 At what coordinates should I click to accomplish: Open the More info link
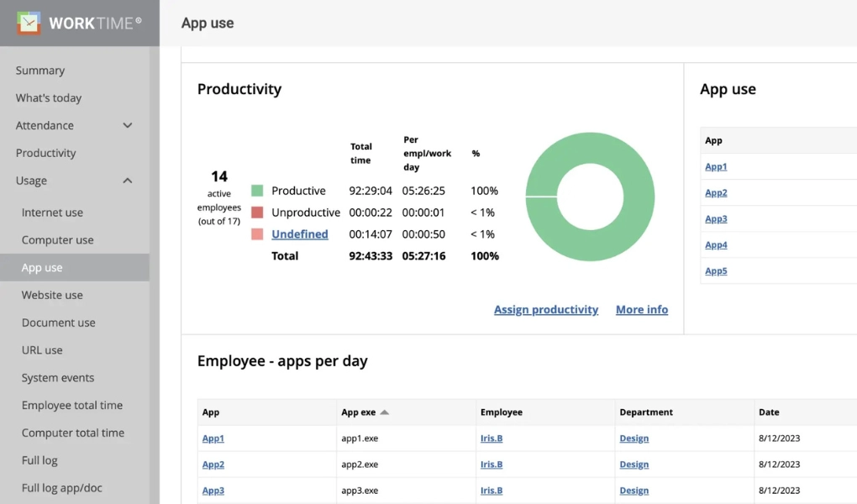click(642, 310)
